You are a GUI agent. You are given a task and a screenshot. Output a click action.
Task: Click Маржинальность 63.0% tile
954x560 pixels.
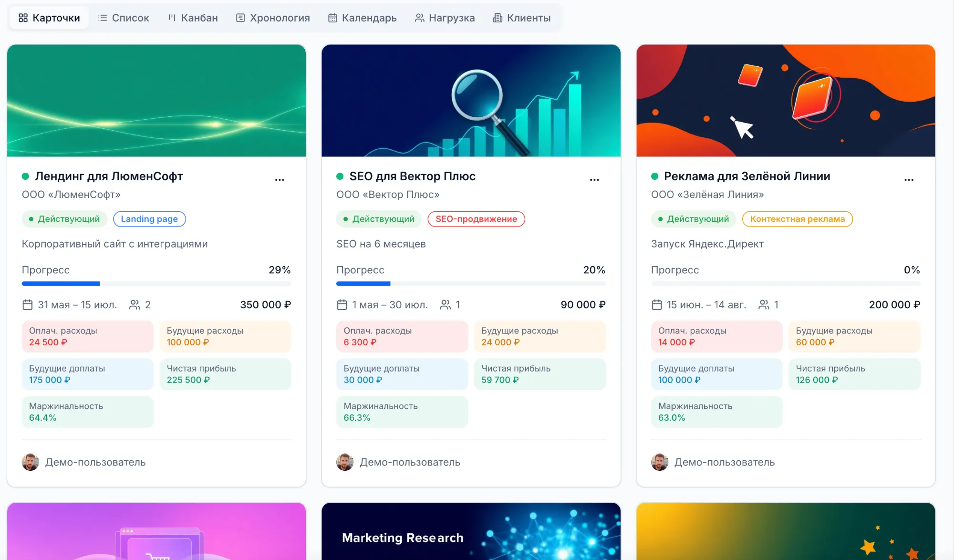pyautogui.click(x=716, y=412)
